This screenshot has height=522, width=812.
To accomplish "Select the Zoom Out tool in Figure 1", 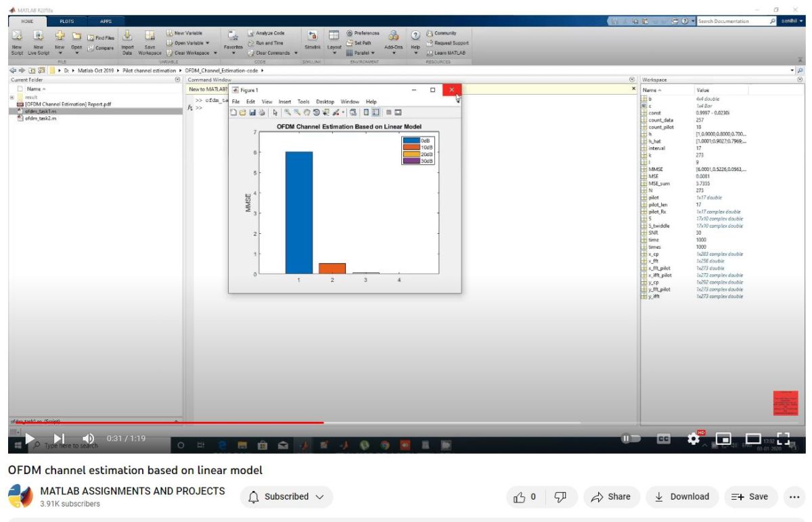I will click(x=297, y=112).
